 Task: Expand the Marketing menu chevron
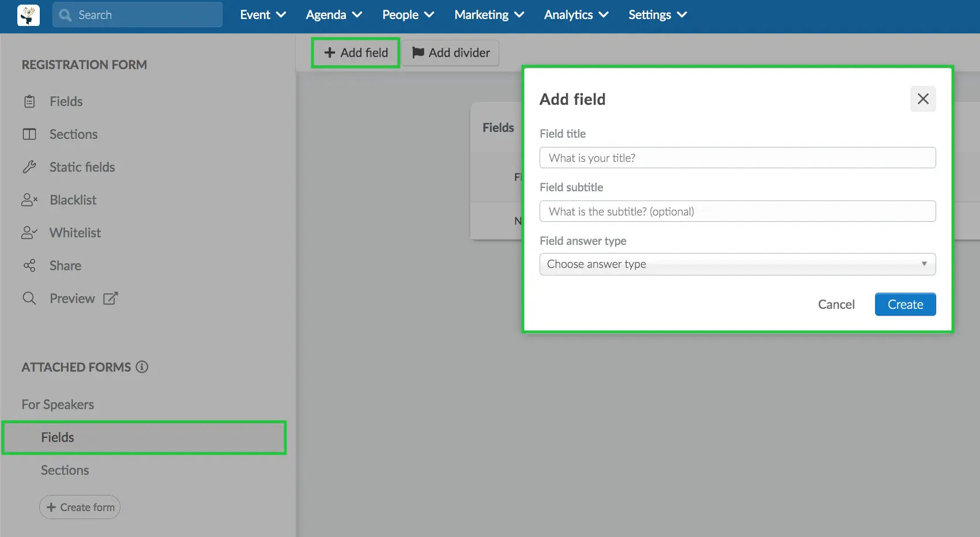[519, 15]
